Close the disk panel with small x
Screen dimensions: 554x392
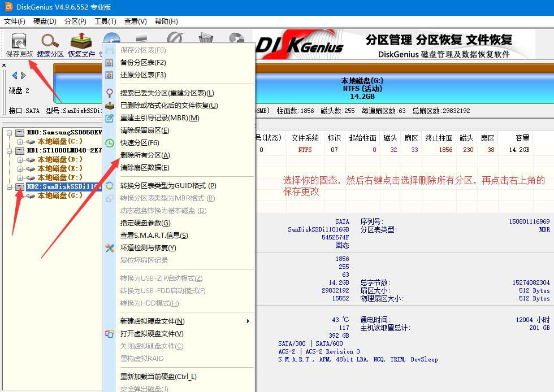click(4, 66)
